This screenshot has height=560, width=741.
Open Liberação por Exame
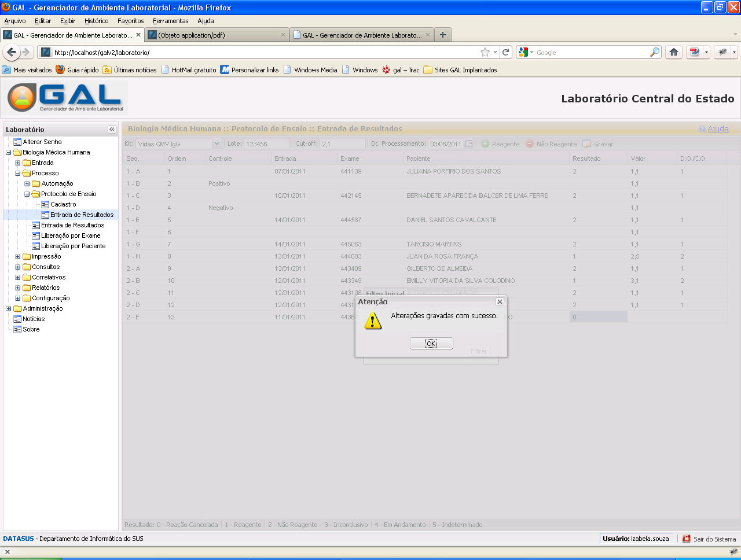pos(71,235)
